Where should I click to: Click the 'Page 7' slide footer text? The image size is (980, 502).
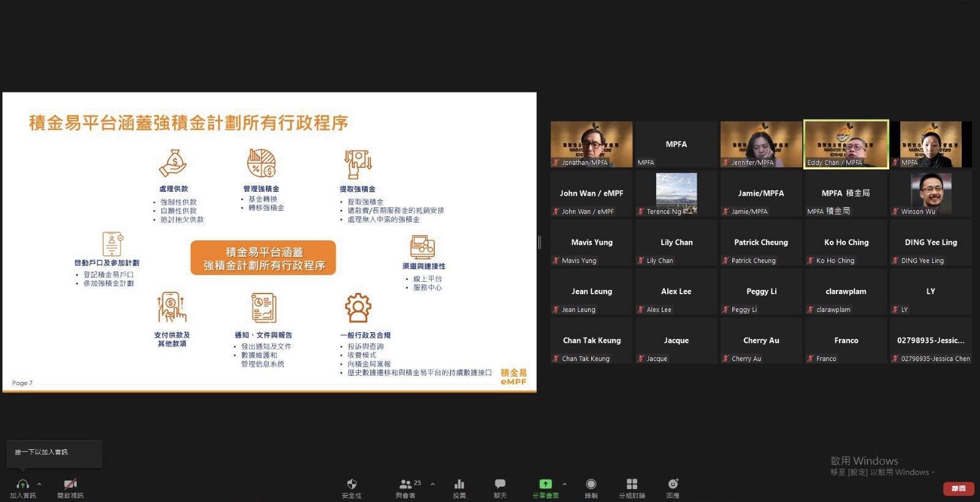click(22, 383)
